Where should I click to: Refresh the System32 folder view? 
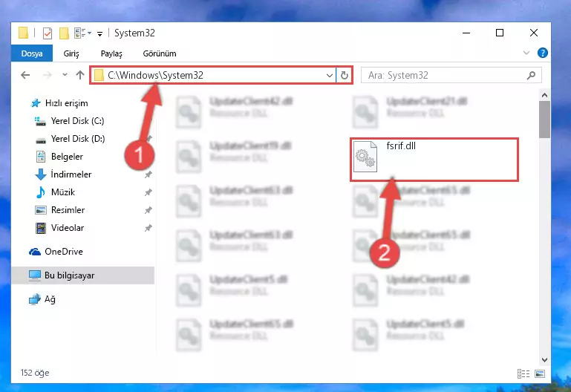[x=344, y=75]
